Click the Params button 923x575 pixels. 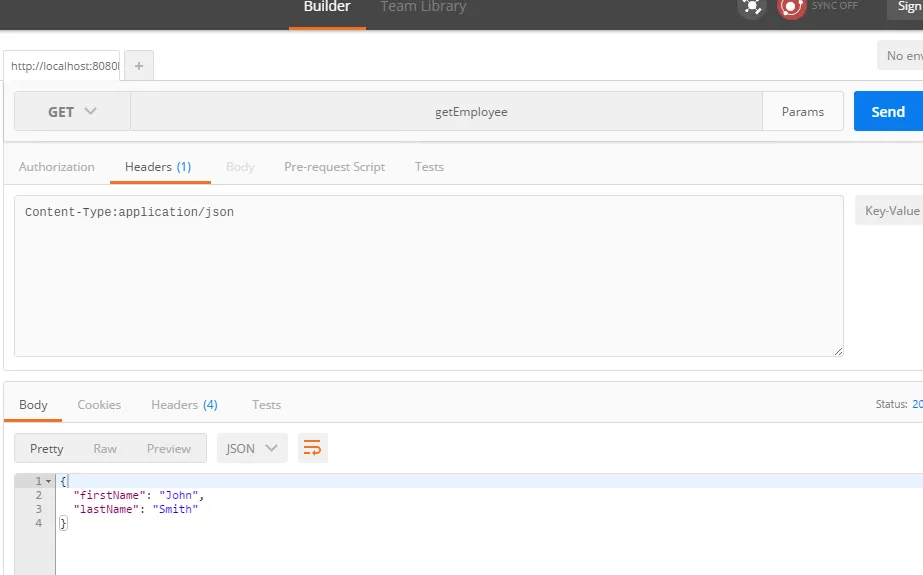pos(803,111)
